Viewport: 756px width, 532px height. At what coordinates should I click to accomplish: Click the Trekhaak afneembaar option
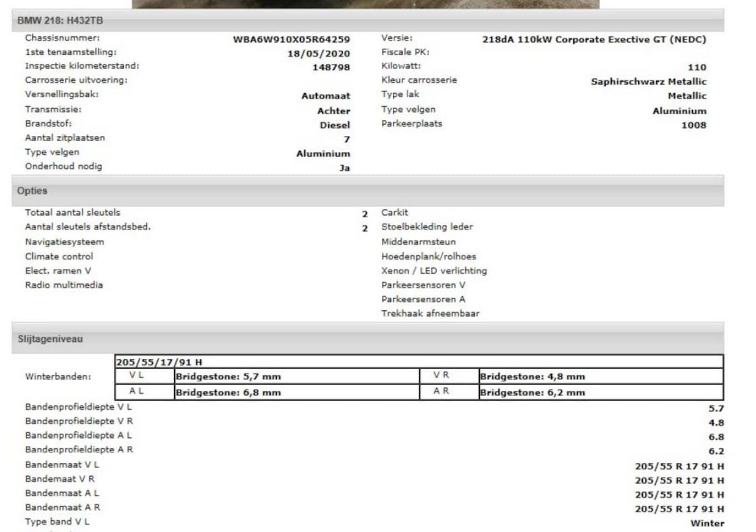(430, 314)
